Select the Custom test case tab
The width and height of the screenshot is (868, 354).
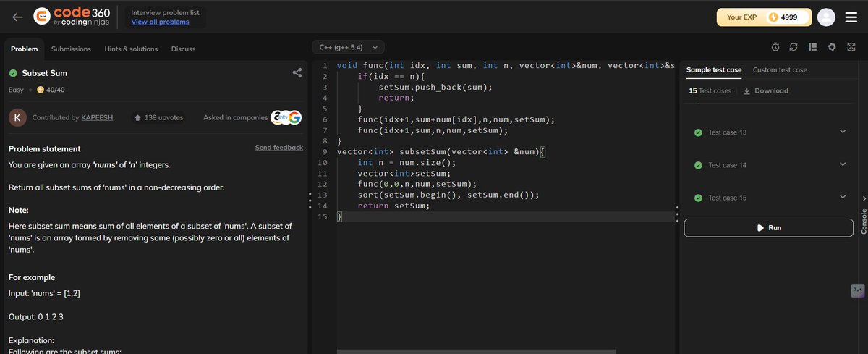point(780,69)
